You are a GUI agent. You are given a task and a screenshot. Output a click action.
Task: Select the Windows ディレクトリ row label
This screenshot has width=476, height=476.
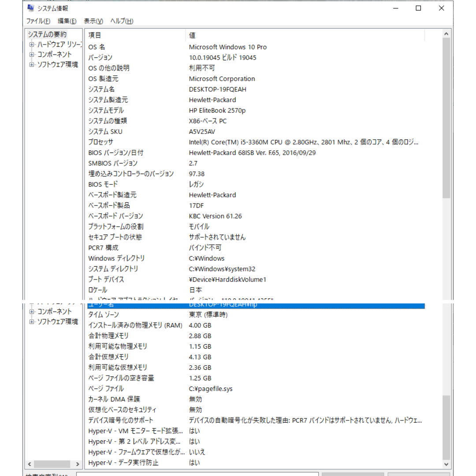pyautogui.click(x=116, y=258)
